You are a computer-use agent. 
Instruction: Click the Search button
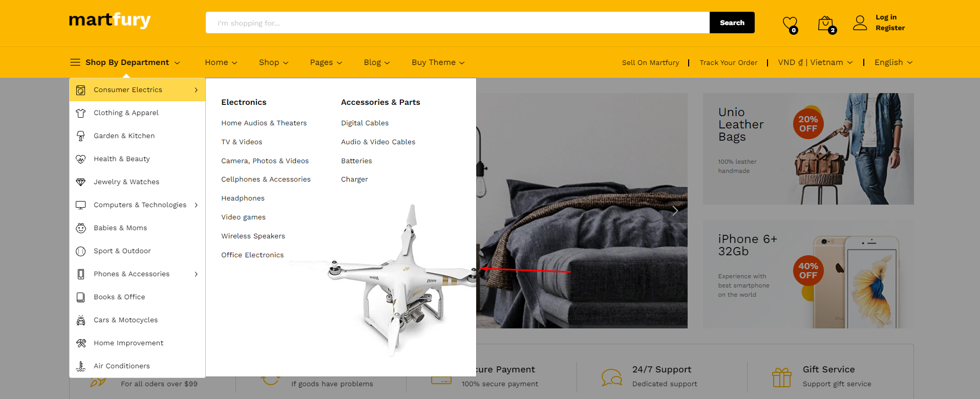[x=732, y=23]
